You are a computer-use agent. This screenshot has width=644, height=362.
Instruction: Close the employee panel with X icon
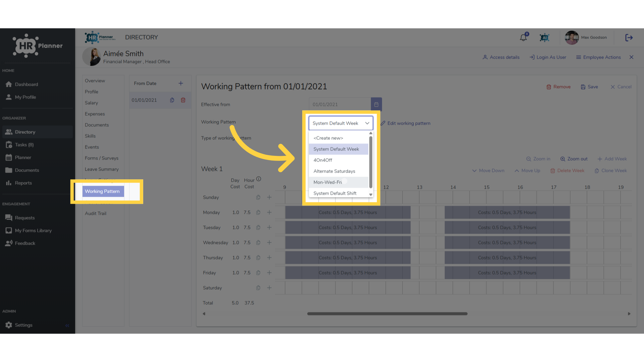631,57
